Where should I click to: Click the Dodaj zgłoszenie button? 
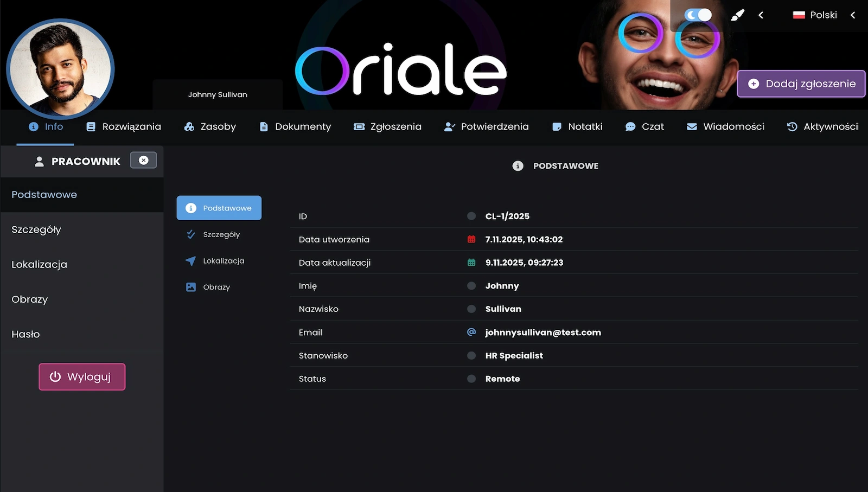(801, 84)
